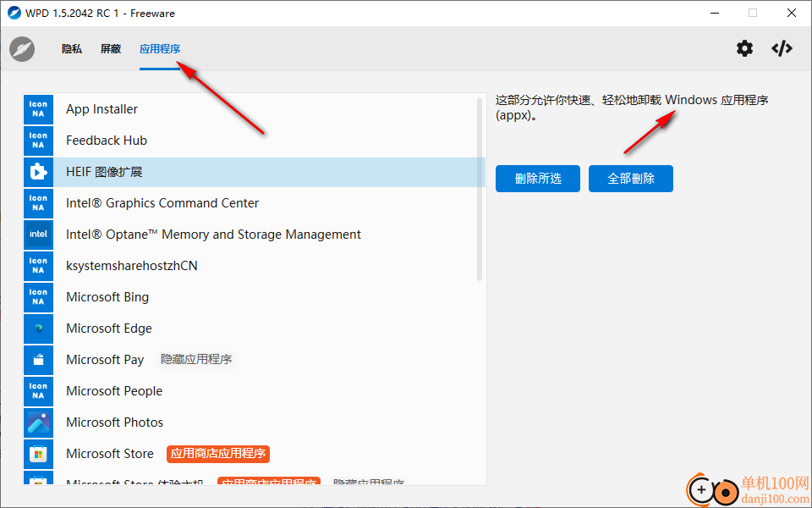
Task: Select ksystemsharehostzhCN in the list
Action: tap(255, 266)
